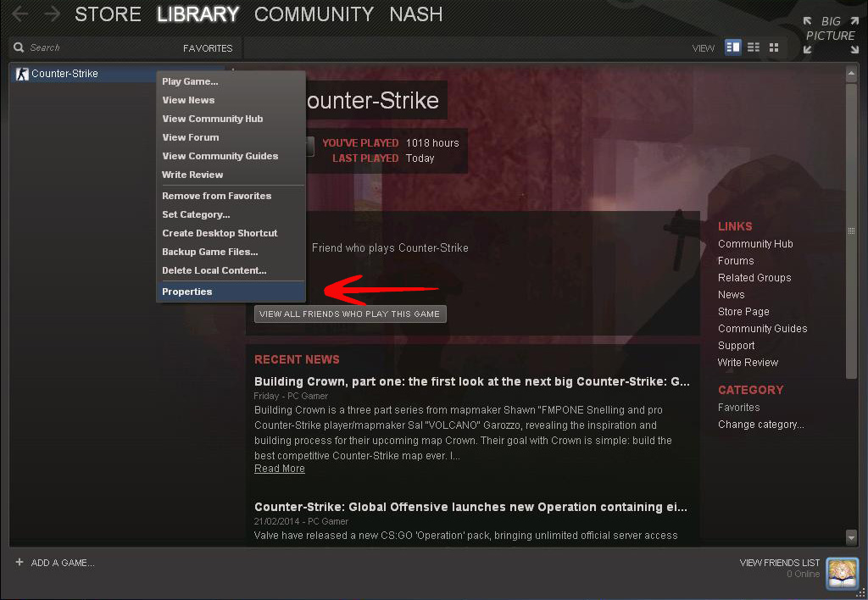Click the vertical scrollbar thumb
The width and height of the screenshot is (868, 600).
tap(851, 231)
